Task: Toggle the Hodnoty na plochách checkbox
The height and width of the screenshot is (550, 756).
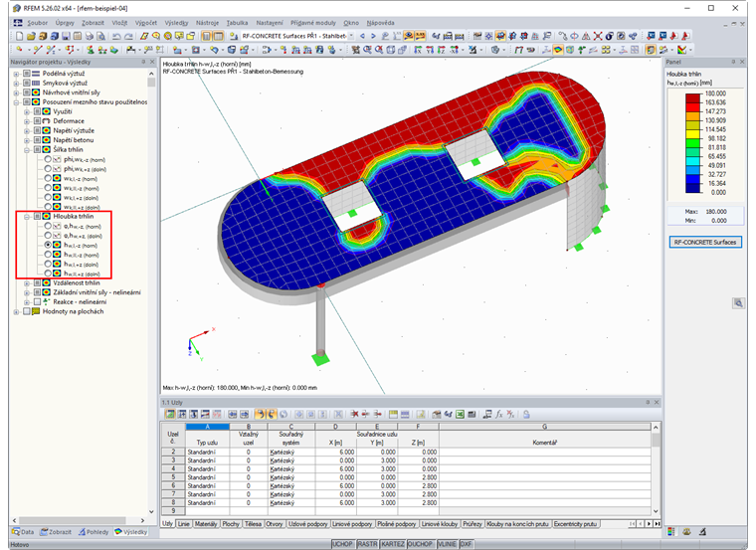Action: [27, 311]
